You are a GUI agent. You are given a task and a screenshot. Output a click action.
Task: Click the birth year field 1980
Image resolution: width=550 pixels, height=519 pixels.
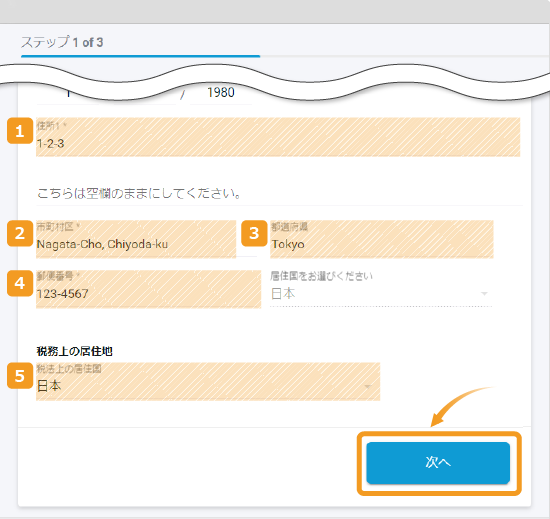tap(221, 93)
